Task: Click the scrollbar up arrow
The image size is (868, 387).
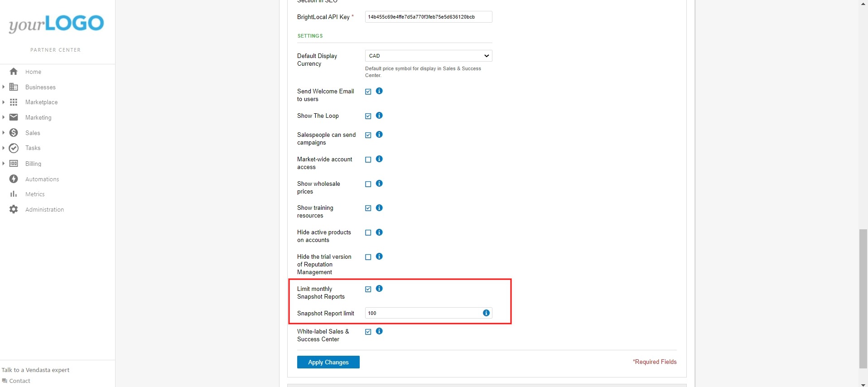Action: [863, 3]
